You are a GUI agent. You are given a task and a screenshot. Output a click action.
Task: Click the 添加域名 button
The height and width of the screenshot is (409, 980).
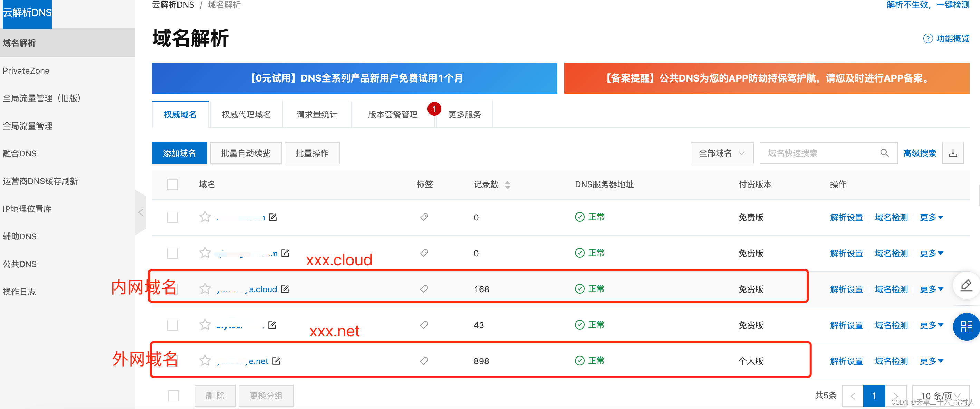pos(179,153)
